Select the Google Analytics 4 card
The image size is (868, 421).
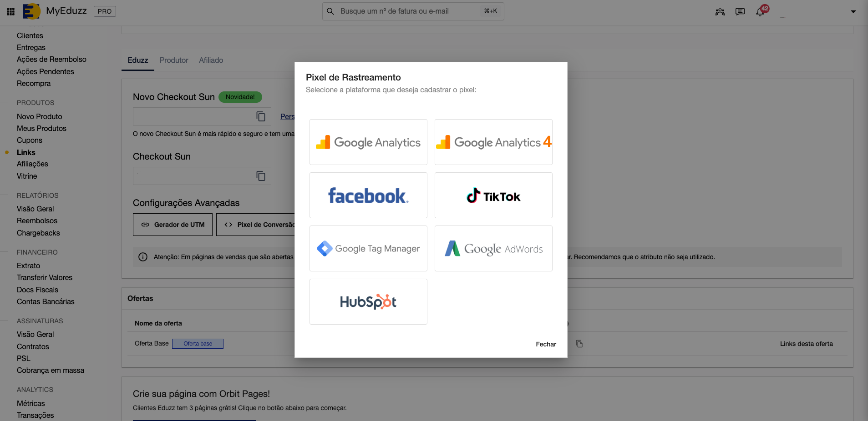coord(493,142)
